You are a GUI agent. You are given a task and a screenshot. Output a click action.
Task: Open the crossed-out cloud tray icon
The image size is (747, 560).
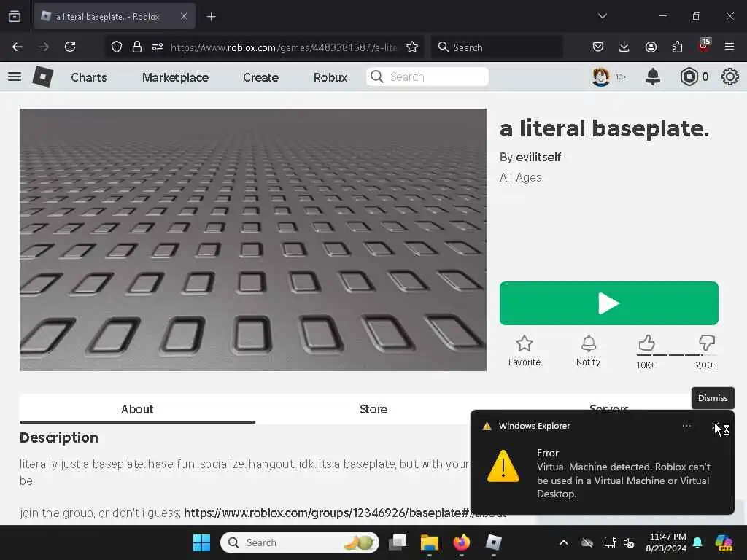[587, 542]
